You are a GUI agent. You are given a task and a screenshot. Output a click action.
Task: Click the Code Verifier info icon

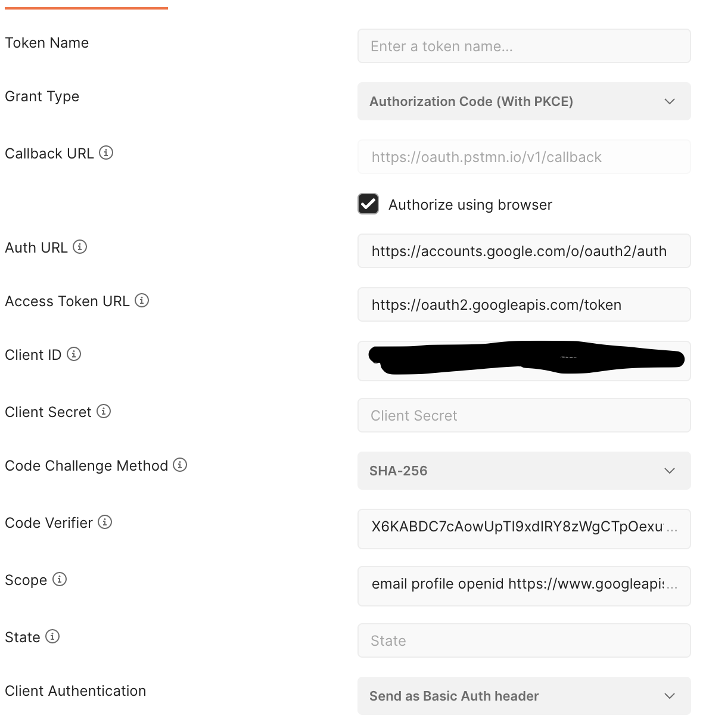[x=105, y=522]
